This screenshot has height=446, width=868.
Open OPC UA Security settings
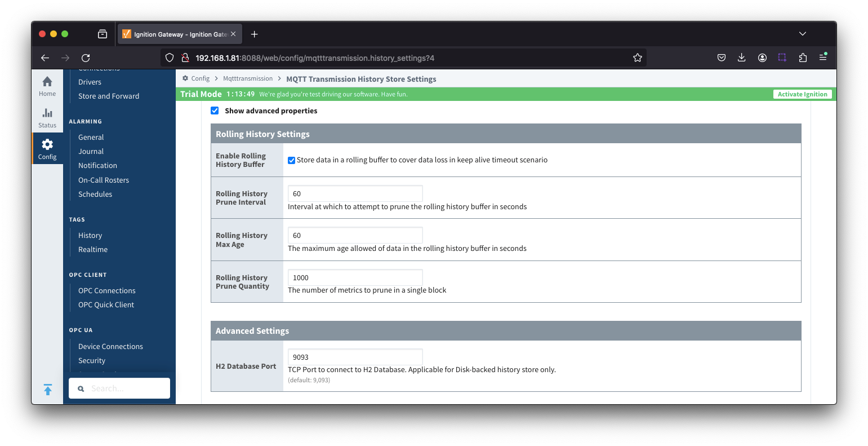[92, 360]
